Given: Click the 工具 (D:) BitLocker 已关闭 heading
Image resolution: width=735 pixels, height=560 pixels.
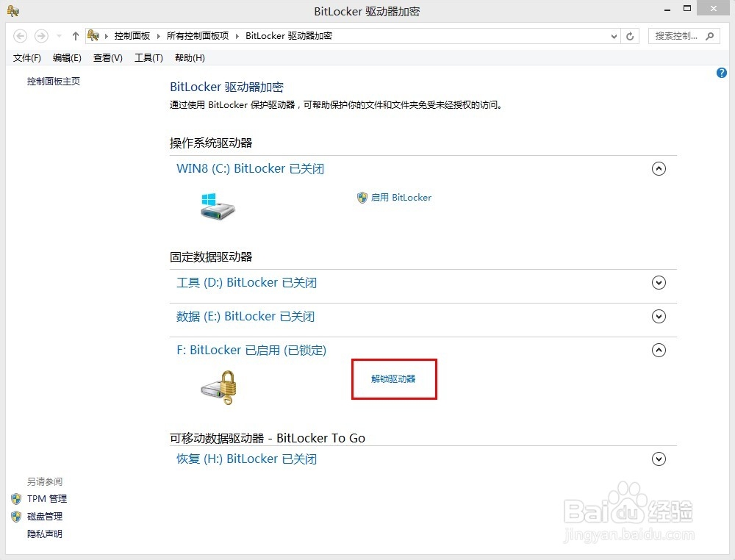Looking at the screenshot, I should pyautogui.click(x=246, y=283).
